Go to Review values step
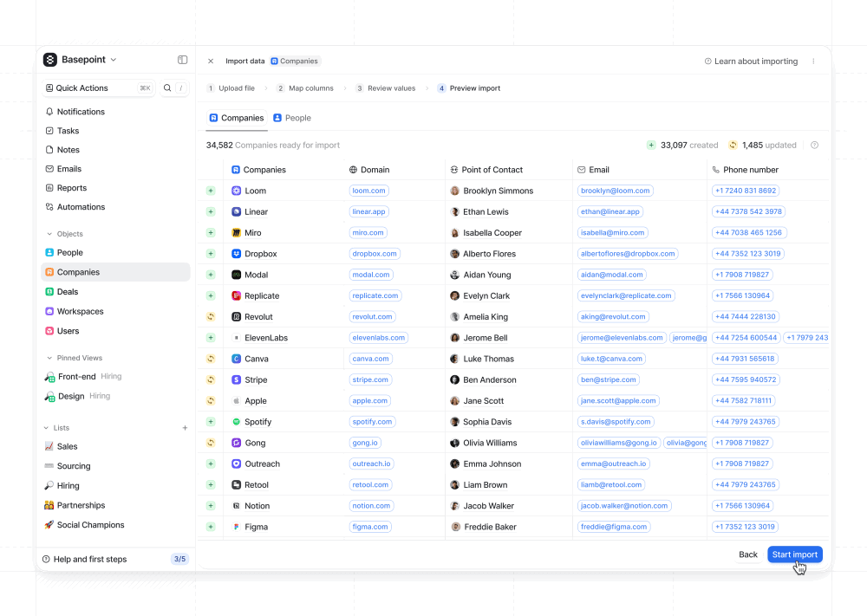The width and height of the screenshot is (867, 616). tap(386, 88)
